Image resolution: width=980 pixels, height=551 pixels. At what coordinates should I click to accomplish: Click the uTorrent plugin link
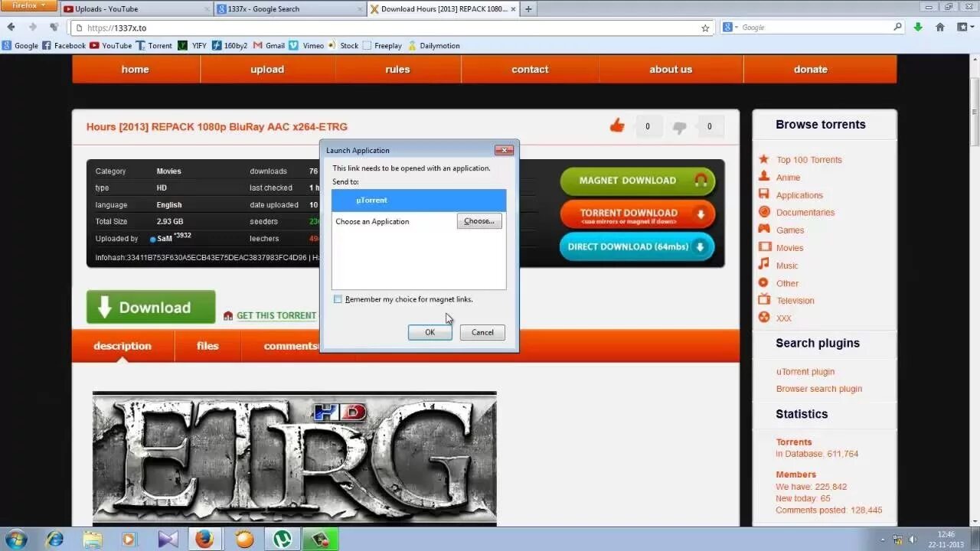(x=805, y=371)
